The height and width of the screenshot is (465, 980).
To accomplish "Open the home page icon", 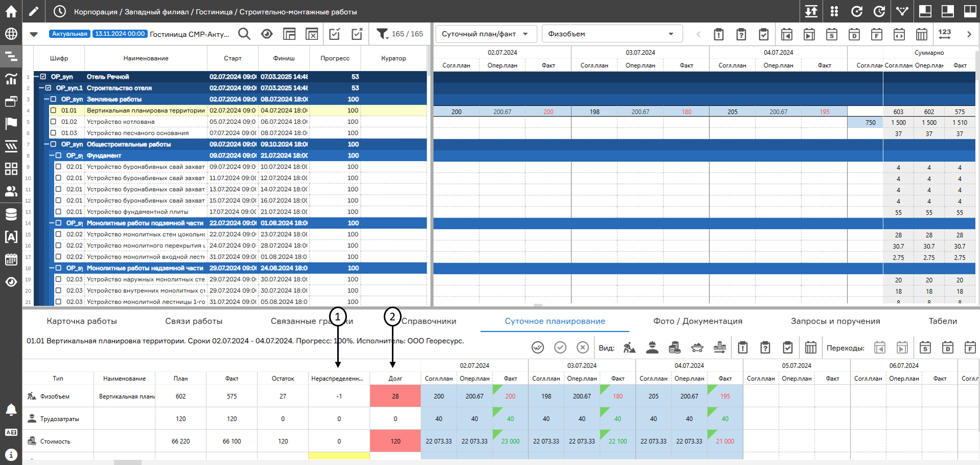I will [x=11, y=11].
